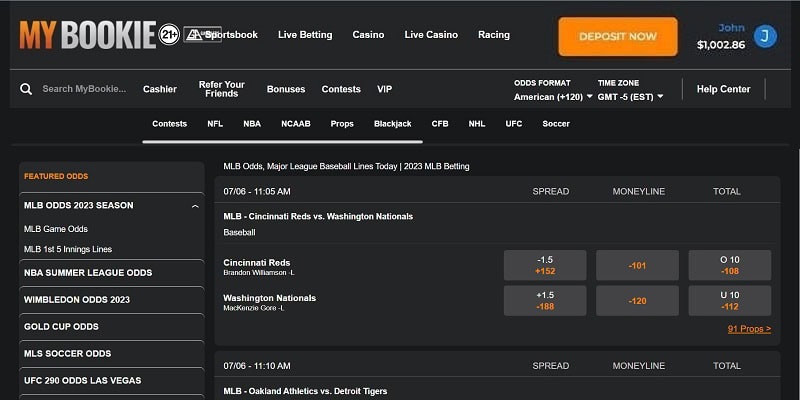Viewport: 800px width, 400px height.
Task: Open the VIP page
Action: pos(385,89)
